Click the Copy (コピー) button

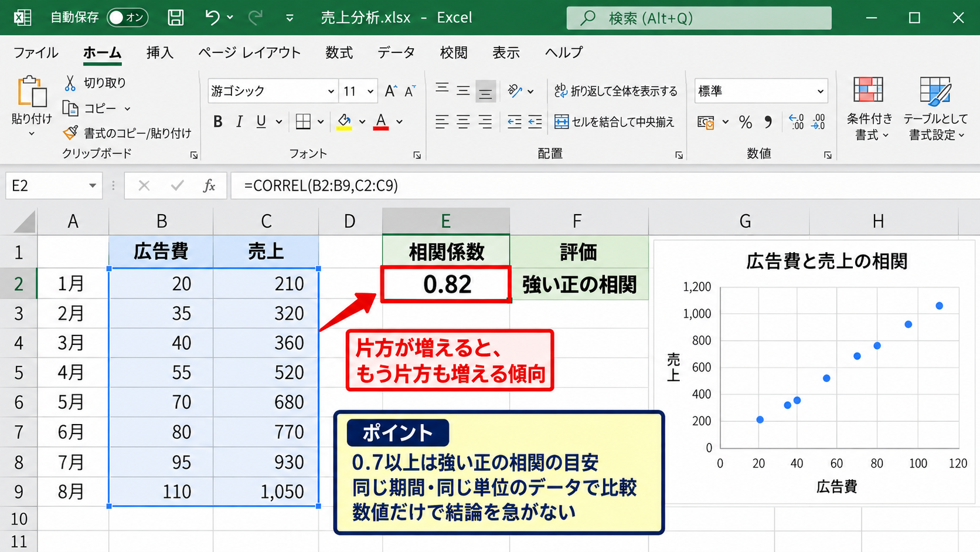pyautogui.click(x=89, y=109)
